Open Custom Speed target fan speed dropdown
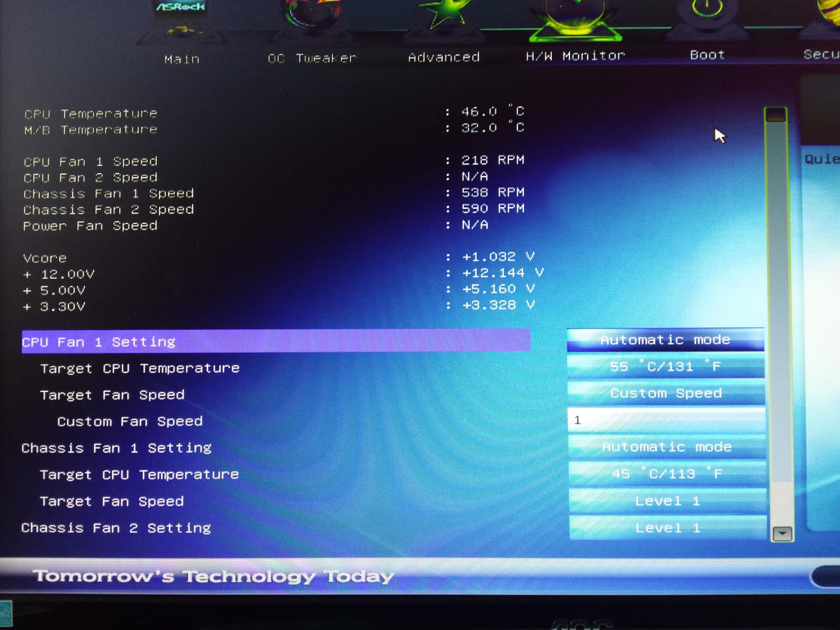The height and width of the screenshot is (630, 840). point(666,393)
